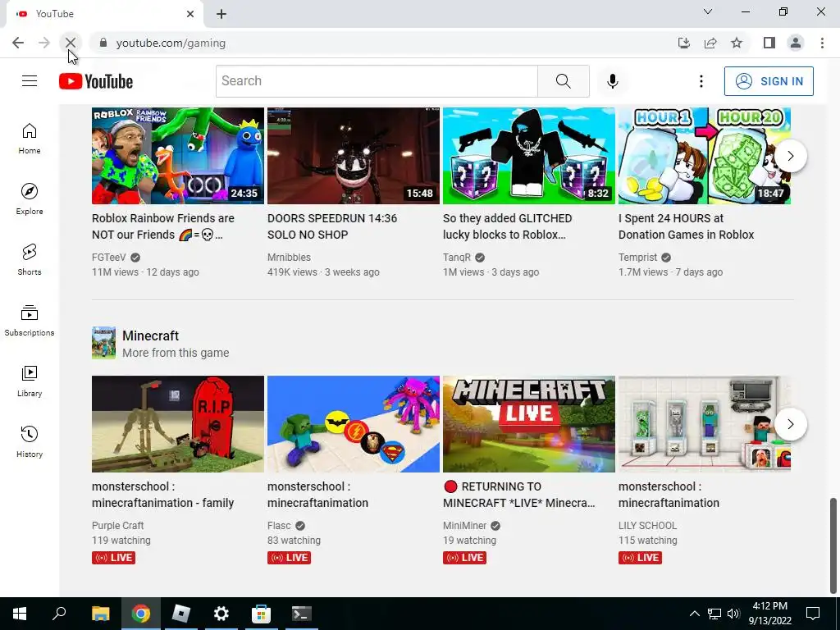Viewport: 840px width, 630px height.
Task: Open the DOORS SPEEDRUN video thumbnail
Action: pyautogui.click(x=354, y=156)
